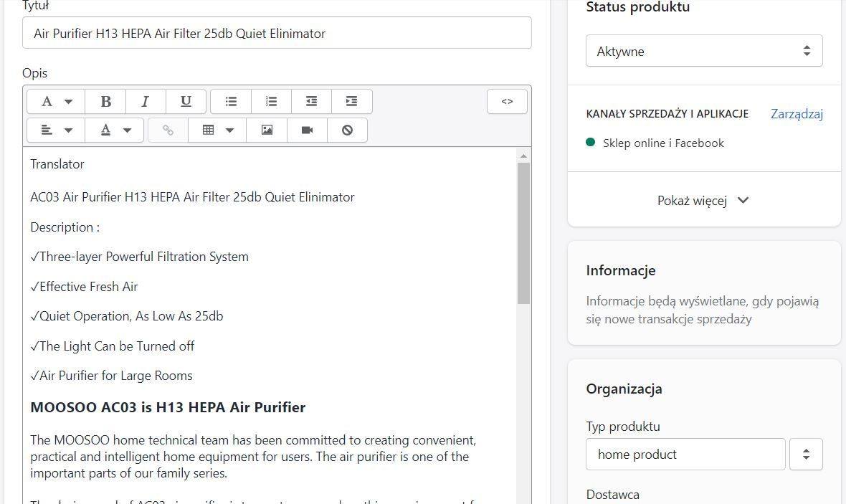Expand Pokaż więcej section

pyautogui.click(x=703, y=200)
